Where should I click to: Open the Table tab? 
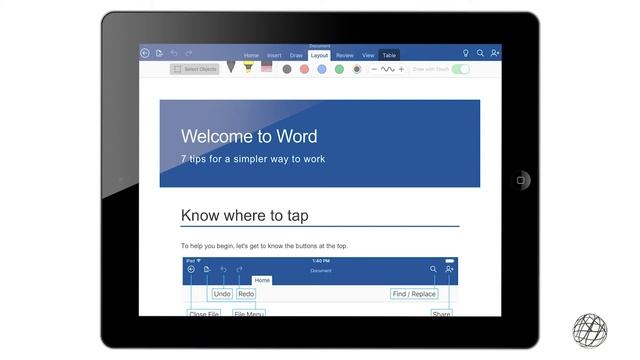389,55
